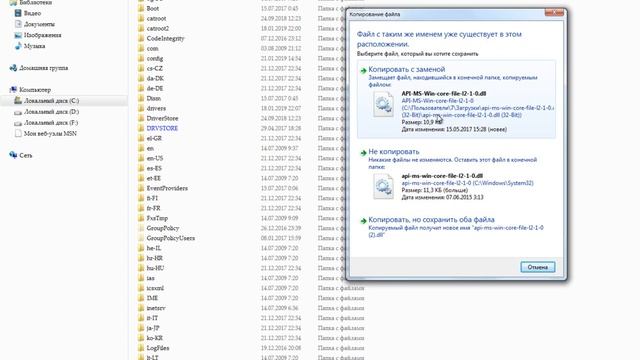Select the en-US folder name
Image resolution: width=640 pixels, height=360 pixels.
155,158
